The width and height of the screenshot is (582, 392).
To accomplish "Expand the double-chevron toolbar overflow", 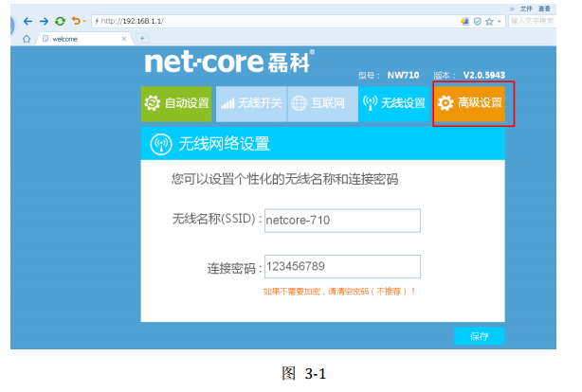I will coord(512,9).
